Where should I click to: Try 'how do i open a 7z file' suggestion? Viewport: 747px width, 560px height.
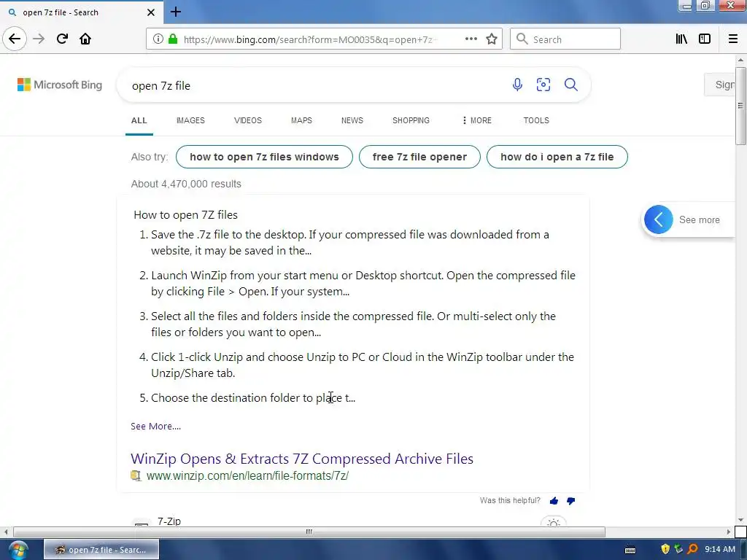pyautogui.click(x=557, y=157)
